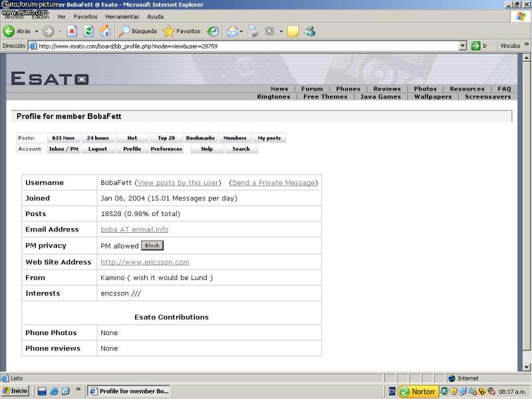The width and height of the screenshot is (532, 399).
Task: Open the Ayuda menu
Action: (155, 17)
